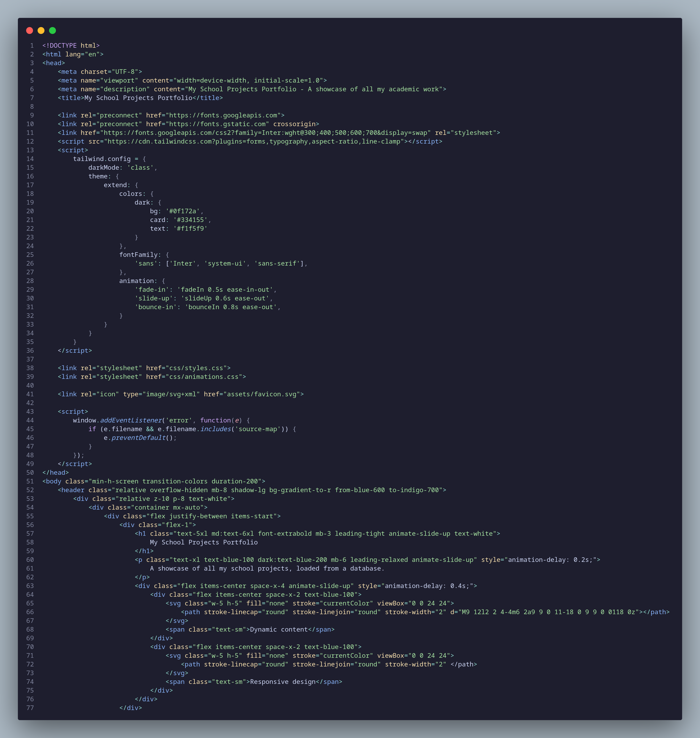Click the addEventListener method name
The image size is (700, 738).
click(131, 420)
